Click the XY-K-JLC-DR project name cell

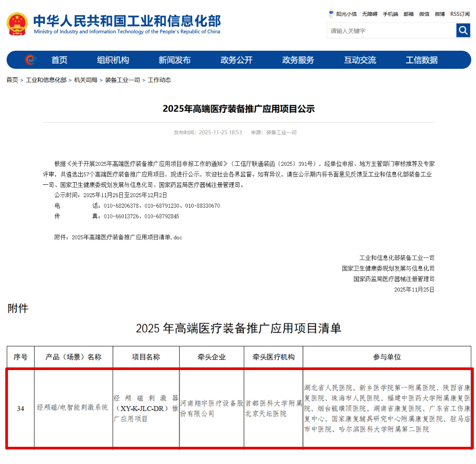(x=146, y=408)
